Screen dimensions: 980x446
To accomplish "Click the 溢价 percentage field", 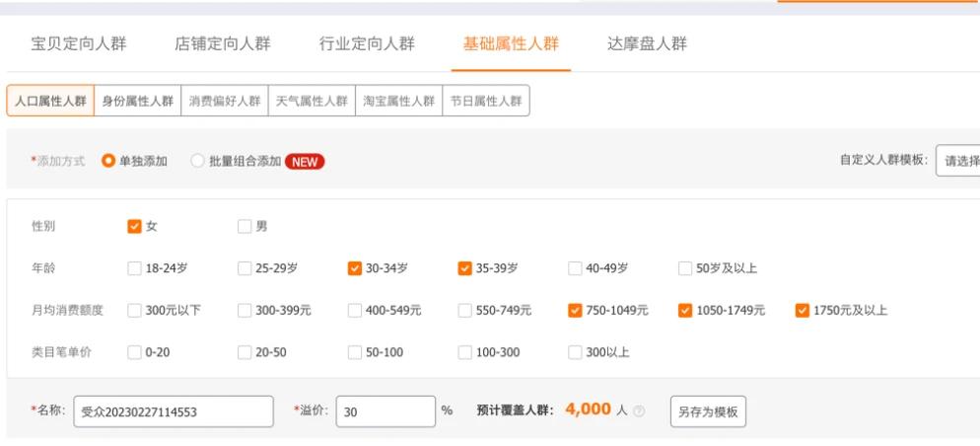I will click(385, 411).
